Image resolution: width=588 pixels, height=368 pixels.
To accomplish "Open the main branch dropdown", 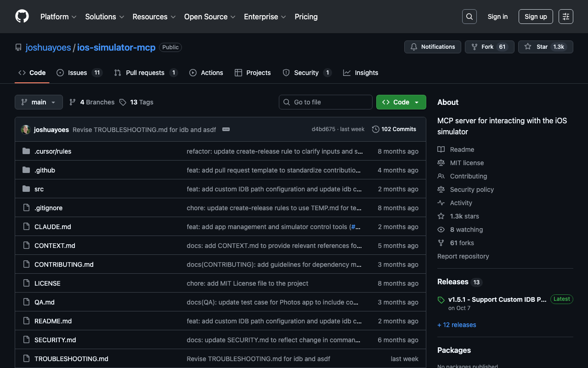I will pos(39,102).
